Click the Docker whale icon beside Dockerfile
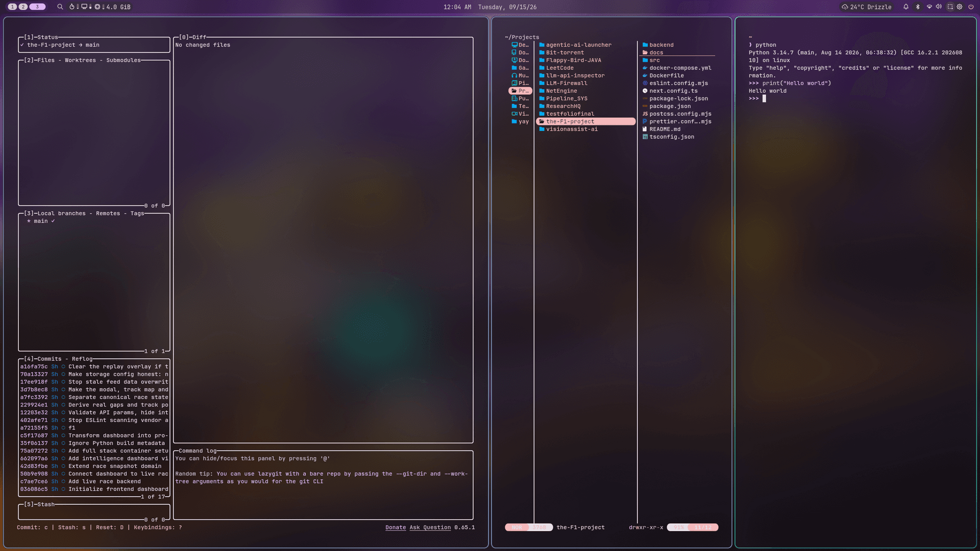This screenshot has width=980, height=551. coord(645,75)
